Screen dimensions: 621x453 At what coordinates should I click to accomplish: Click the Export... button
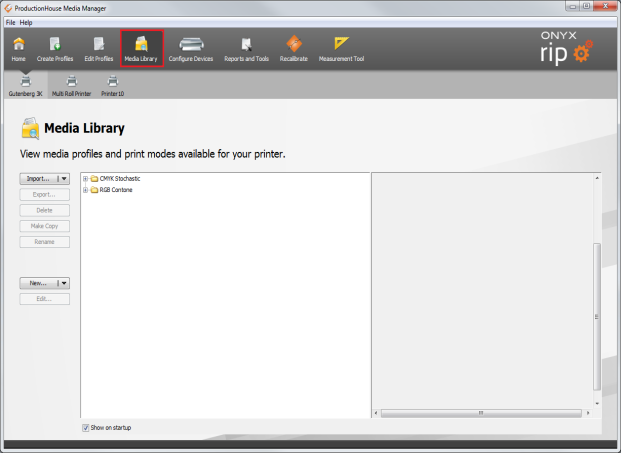click(x=45, y=194)
